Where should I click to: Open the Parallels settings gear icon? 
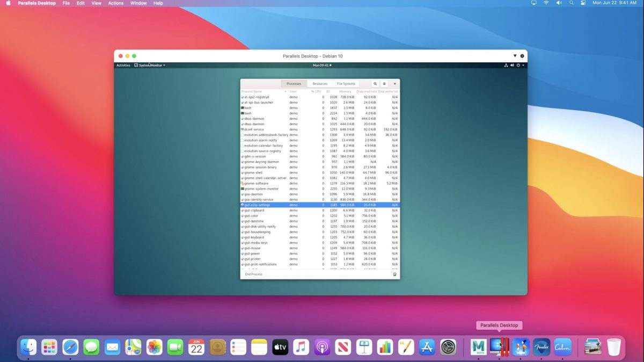pyautogui.click(x=522, y=56)
